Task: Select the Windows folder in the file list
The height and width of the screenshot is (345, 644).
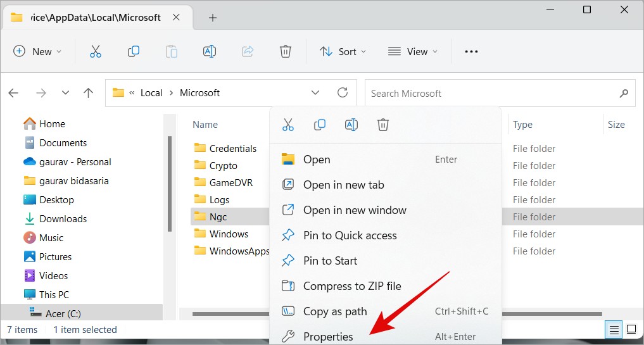Action: [x=221, y=234]
